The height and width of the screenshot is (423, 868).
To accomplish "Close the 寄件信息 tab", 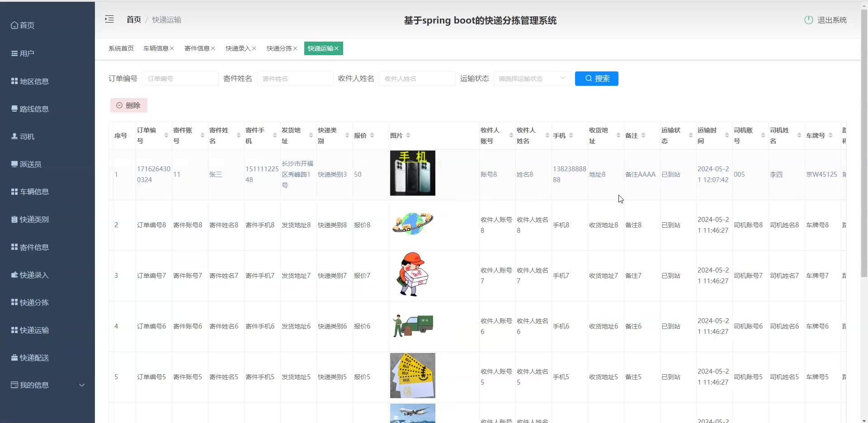I will click(x=213, y=48).
